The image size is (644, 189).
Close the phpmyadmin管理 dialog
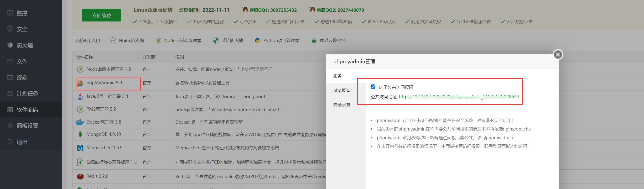tap(558, 54)
